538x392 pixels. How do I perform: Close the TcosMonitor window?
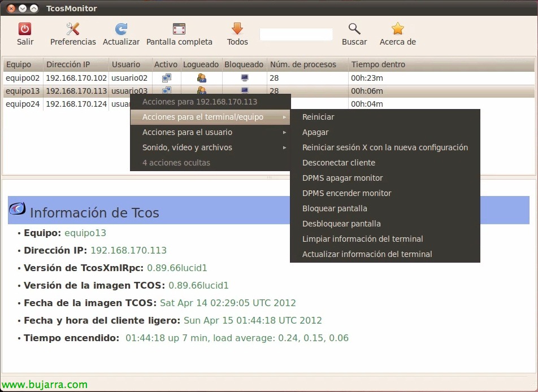point(11,8)
